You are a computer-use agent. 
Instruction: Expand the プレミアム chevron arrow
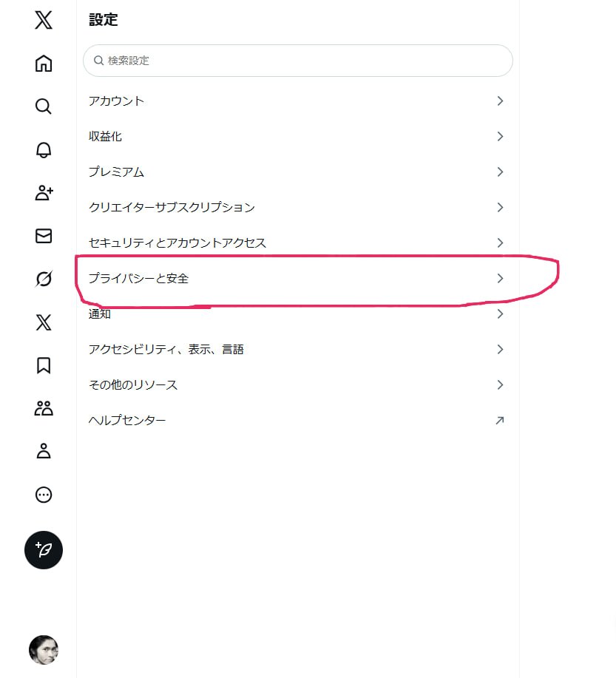click(500, 172)
